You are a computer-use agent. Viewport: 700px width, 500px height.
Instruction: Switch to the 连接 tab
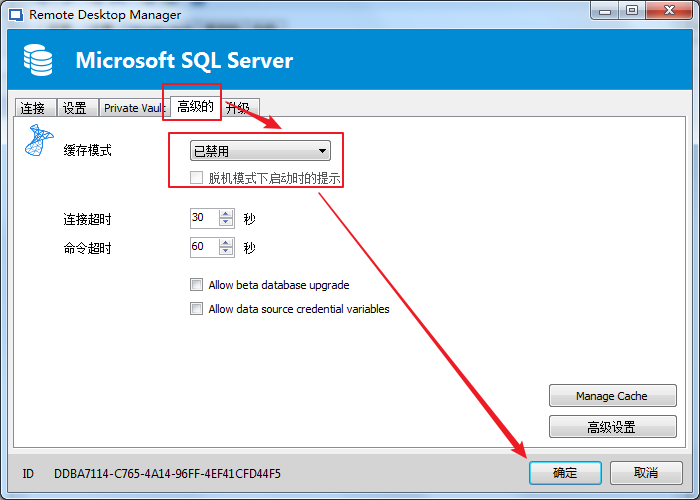(x=35, y=108)
